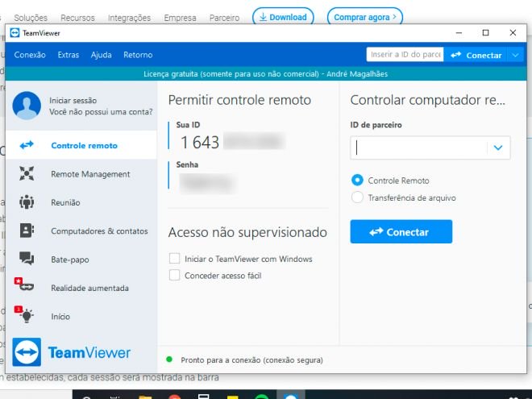Open the Extras menu
This screenshot has height=399, width=532.
click(x=69, y=55)
